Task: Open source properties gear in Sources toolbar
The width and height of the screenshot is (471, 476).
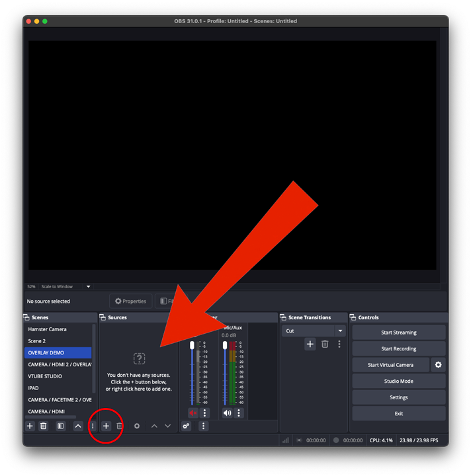Action: pyautogui.click(x=137, y=426)
